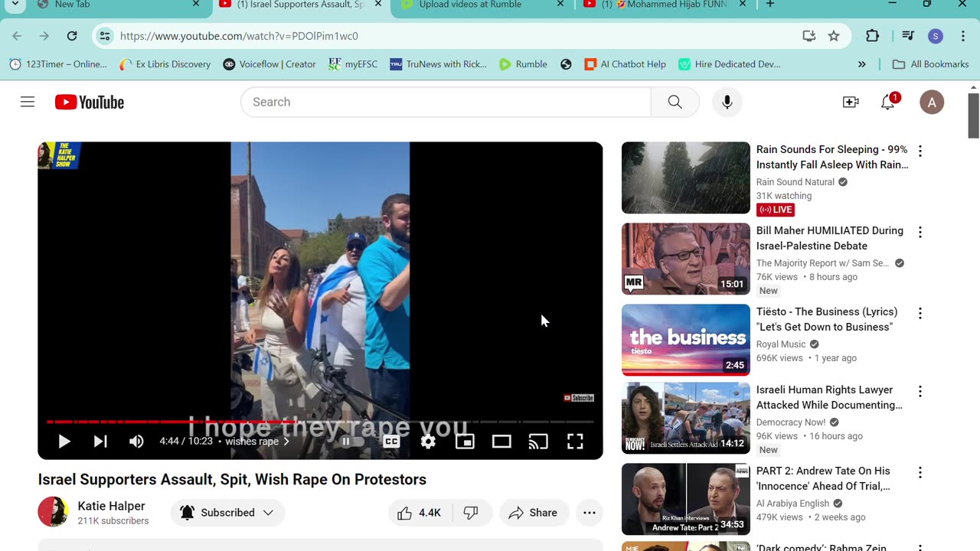
Task: Open the Katie Halper channel name link
Action: tap(111, 506)
